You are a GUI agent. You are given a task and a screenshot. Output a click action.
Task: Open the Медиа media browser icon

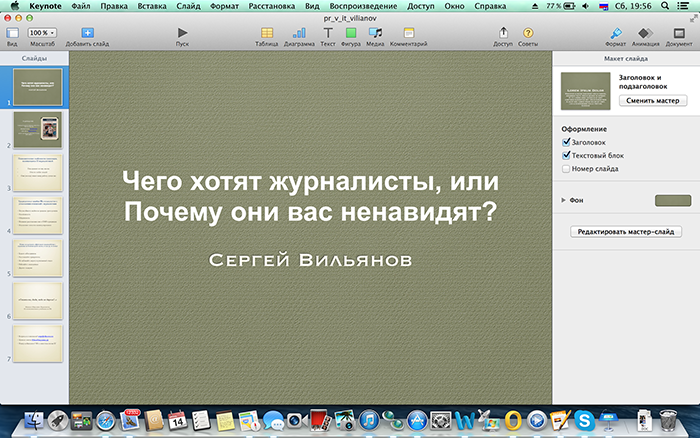(x=375, y=33)
